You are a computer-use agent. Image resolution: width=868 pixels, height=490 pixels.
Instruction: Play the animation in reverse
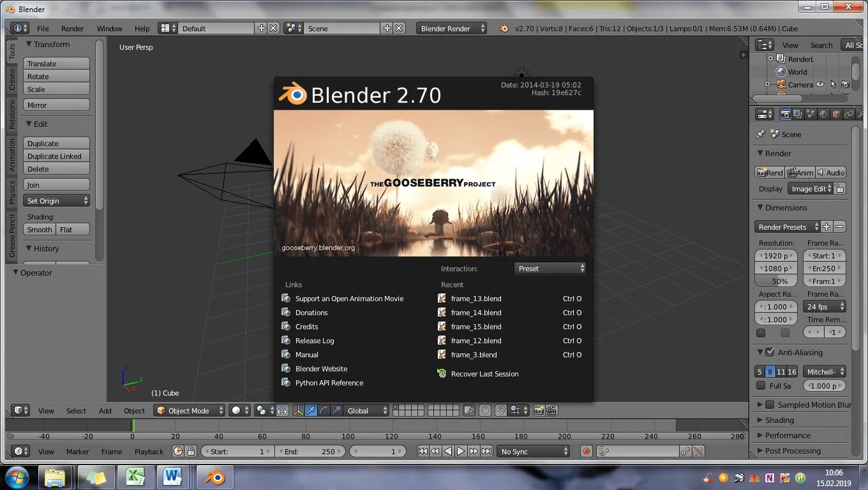pyautogui.click(x=448, y=451)
